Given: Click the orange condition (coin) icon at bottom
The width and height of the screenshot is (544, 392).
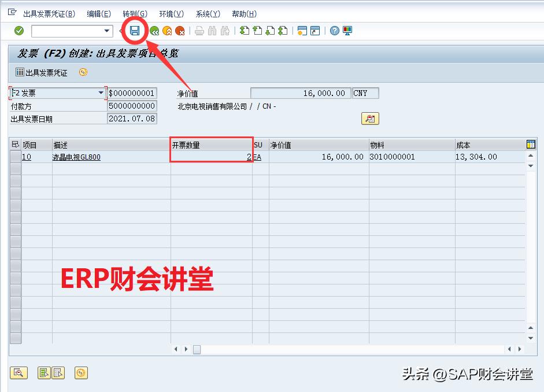Looking at the screenshot, I should click(81, 373).
